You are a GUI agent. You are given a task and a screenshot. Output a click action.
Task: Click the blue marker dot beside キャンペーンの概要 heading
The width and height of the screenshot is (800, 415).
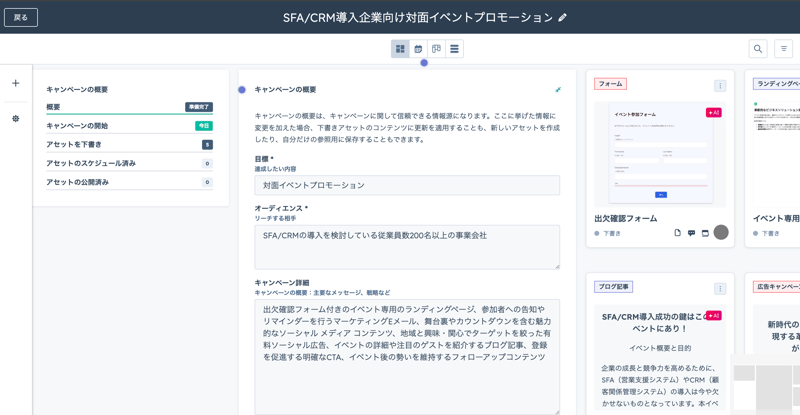pyautogui.click(x=242, y=90)
